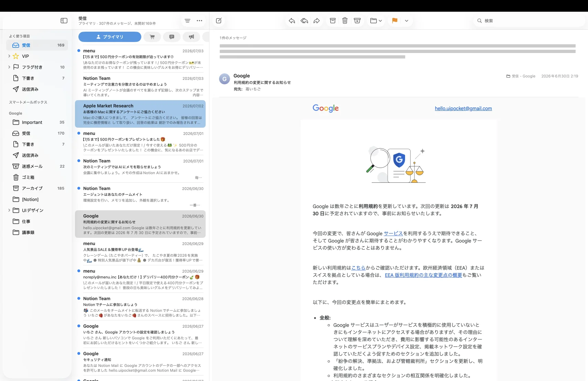
Task: Open the 迷惑メール junk mailbox
Action: (37, 166)
